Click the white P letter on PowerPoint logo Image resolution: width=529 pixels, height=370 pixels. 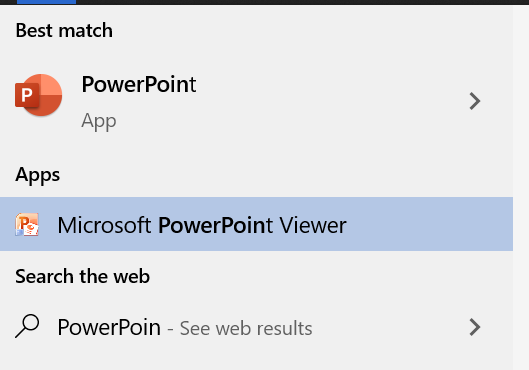pyautogui.click(x=27, y=95)
